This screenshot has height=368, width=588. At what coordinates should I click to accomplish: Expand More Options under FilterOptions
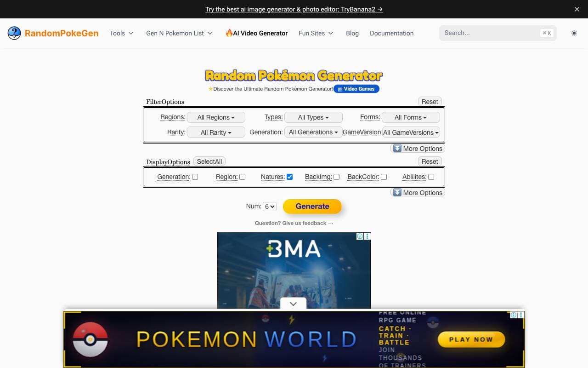[418, 149]
